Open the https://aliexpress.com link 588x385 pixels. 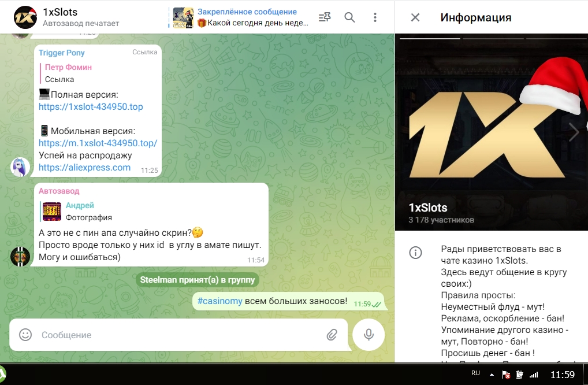84,168
